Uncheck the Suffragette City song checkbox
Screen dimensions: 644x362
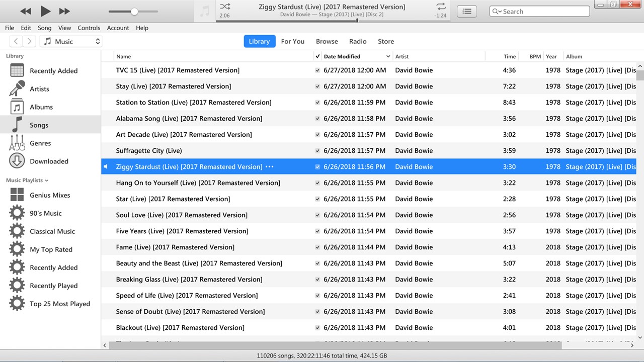click(317, 151)
